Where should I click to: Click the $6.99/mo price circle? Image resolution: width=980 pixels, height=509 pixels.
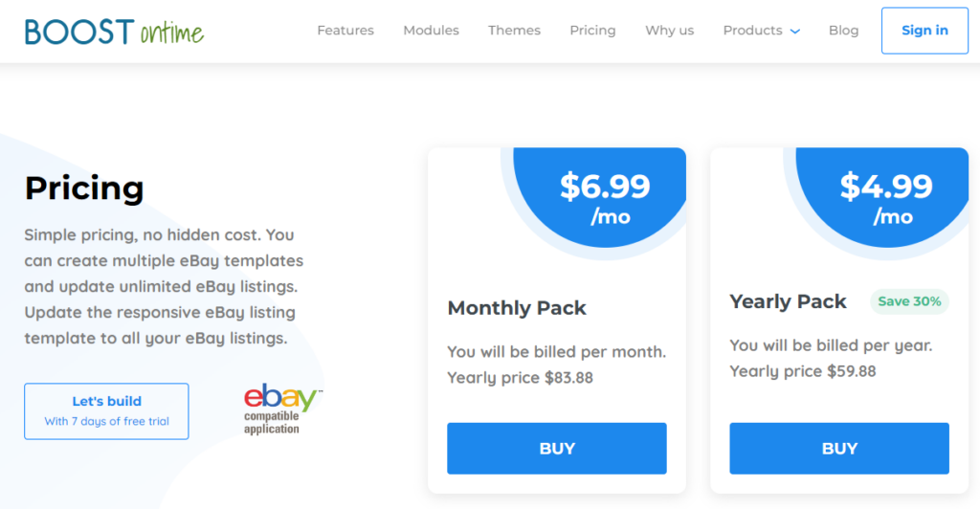click(x=604, y=198)
